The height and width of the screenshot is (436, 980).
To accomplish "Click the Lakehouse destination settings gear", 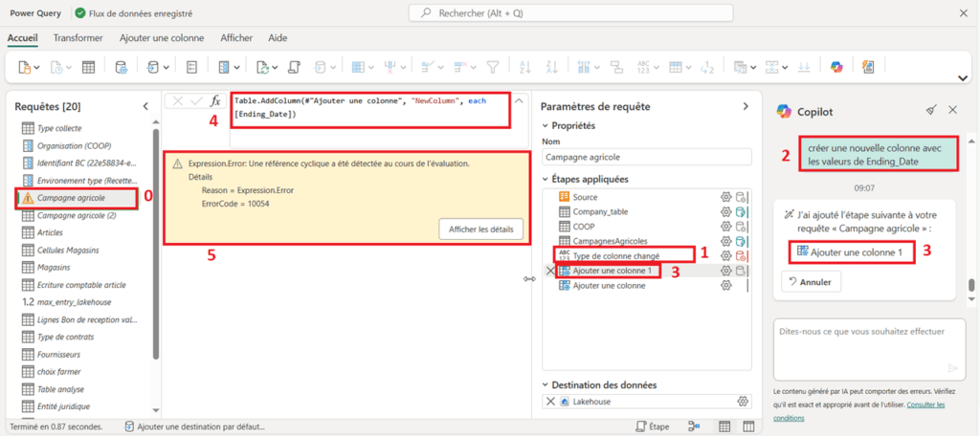I will pos(742,401).
